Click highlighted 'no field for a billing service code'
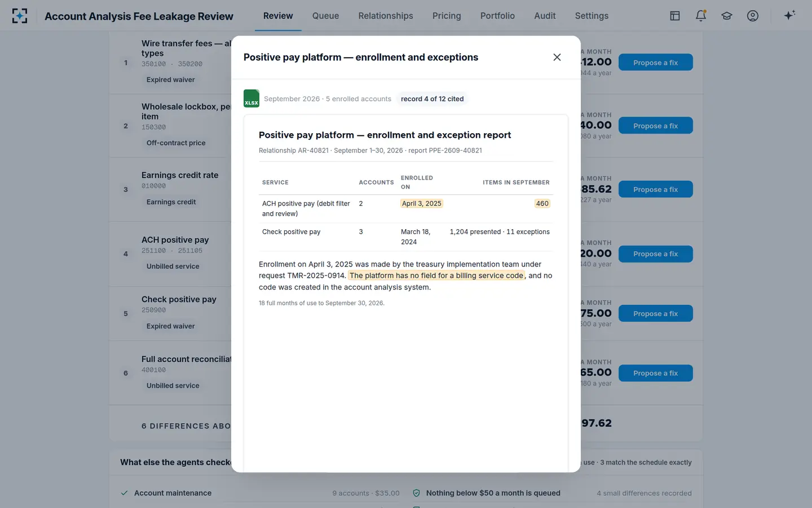The image size is (812, 508). coord(436,275)
